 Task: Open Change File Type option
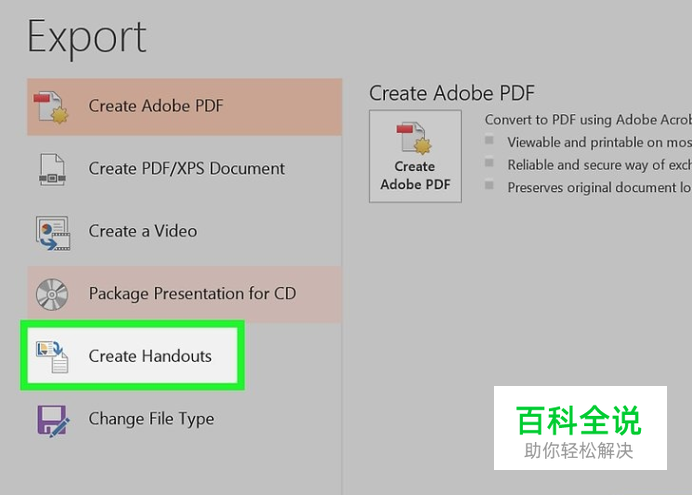pos(184,419)
